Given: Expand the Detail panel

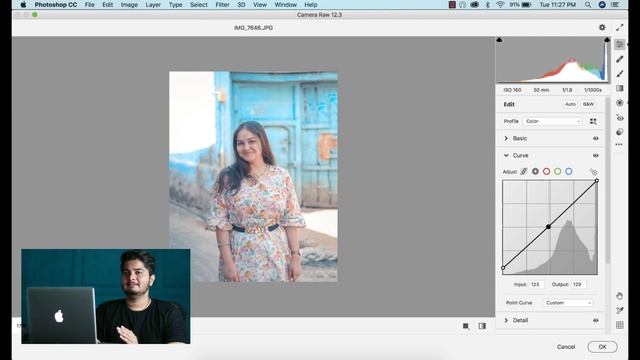Looking at the screenshot, I should click(x=506, y=320).
